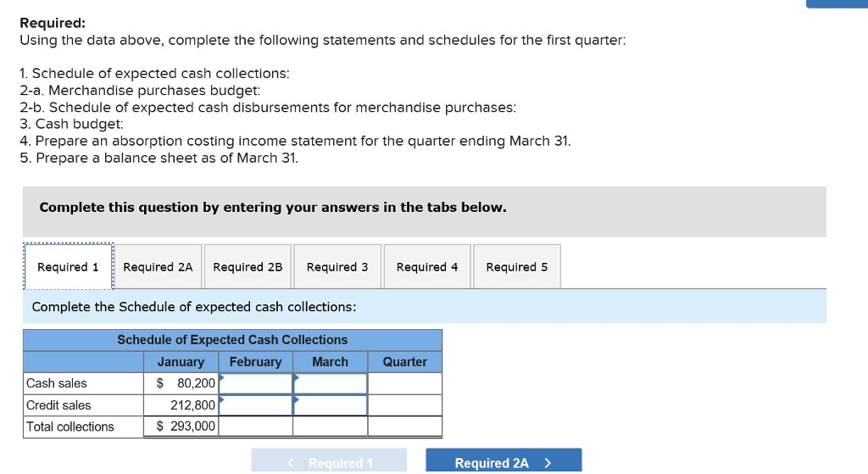Open the Required 1 tab
The height and width of the screenshot is (474, 868).
coord(68,266)
